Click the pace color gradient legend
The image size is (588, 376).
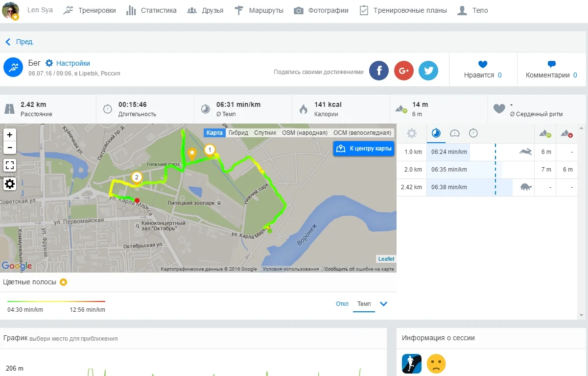(56, 301)
